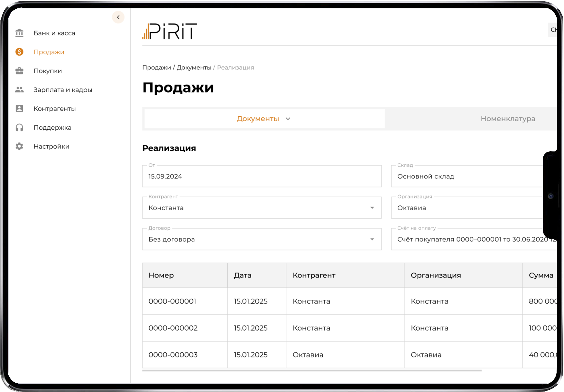Click the От date field showing 15.09.2024

(x=262, y=176)
